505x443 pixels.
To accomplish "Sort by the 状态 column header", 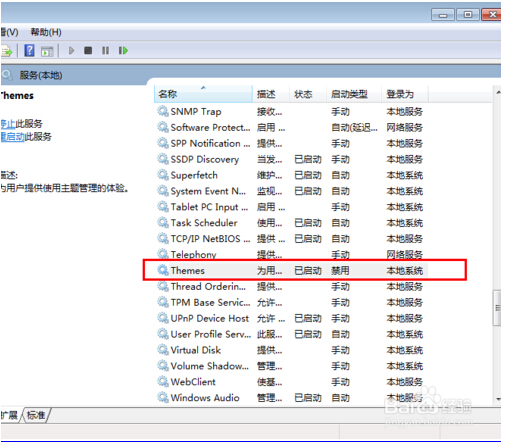I will 307,94.
